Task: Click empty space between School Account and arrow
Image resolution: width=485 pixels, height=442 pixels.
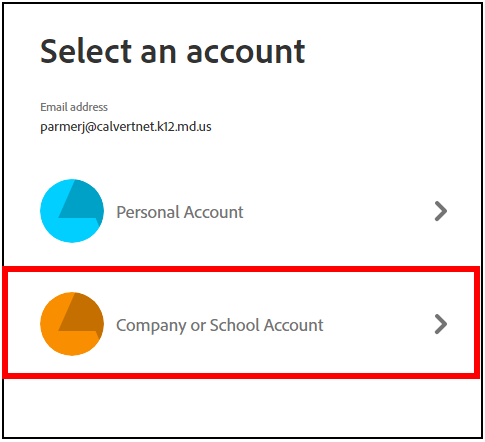Action: (378, 325)
